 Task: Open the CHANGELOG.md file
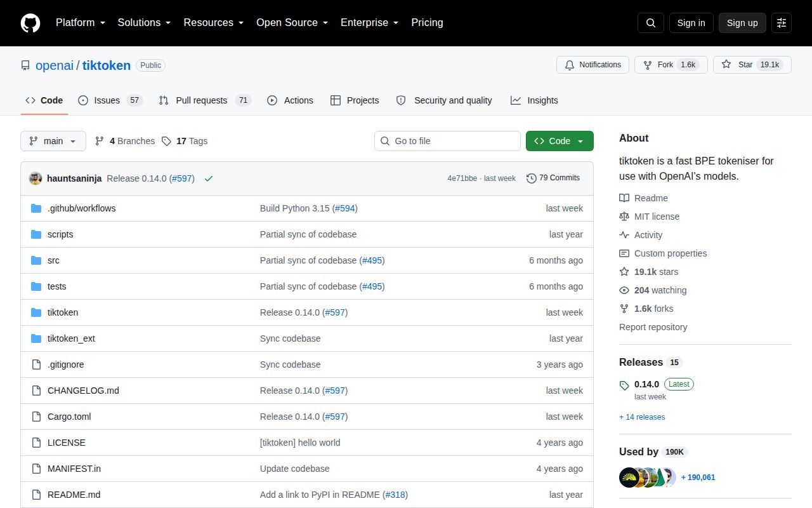tap(83, 391)
